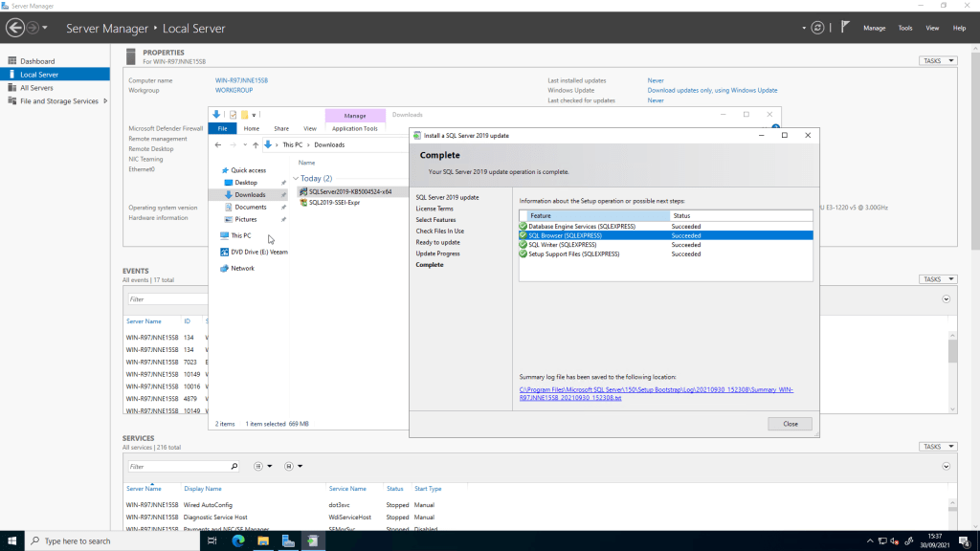Click the Services filter search magnifier icon
This screenshot has height=551, width=980.
[234, 467]
